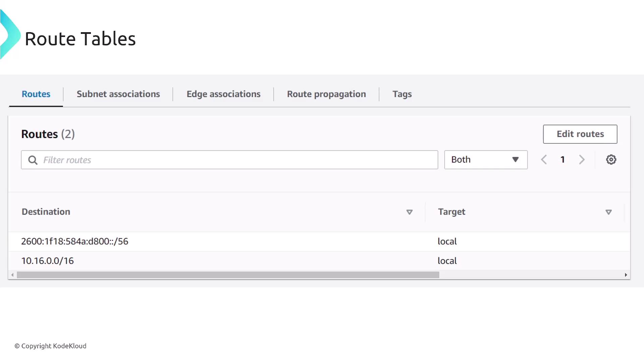Switch to the Subnet associations tab

tap(118, 94)
